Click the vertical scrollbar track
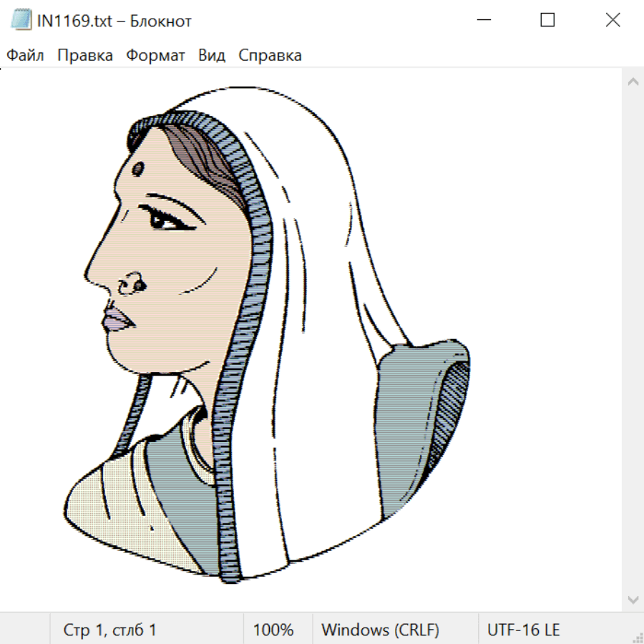The height and width of the screenshot is (644, 644). [633, 336]
